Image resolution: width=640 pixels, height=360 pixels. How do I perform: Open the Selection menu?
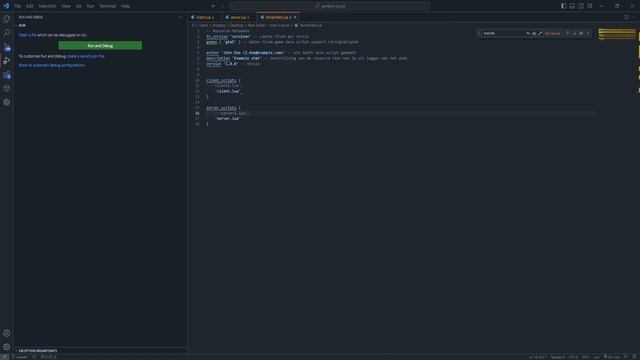(47, 6)
